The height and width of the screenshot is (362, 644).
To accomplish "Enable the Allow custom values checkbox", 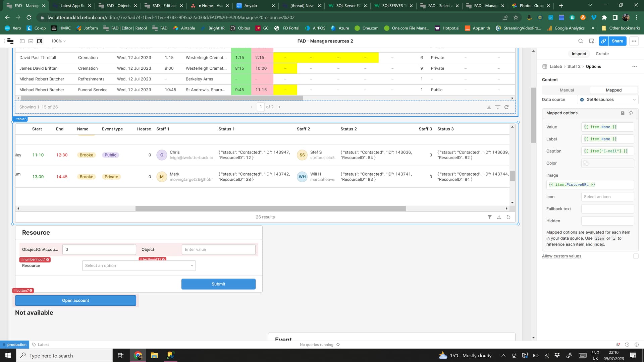I will point(636,256).
